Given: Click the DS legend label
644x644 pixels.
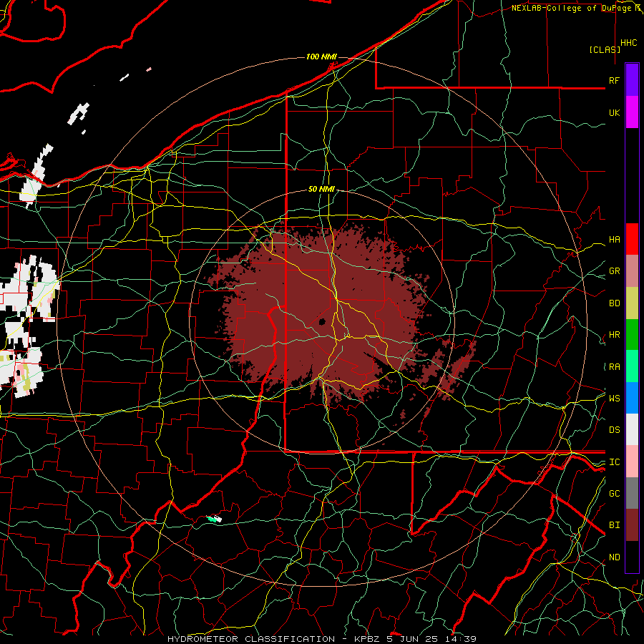Looking at the screenshot, I should [x=614, y=430].
